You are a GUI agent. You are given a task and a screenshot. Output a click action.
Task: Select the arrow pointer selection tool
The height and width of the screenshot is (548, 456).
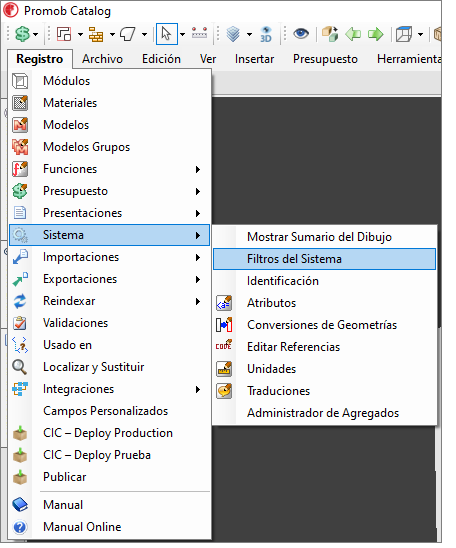point(167,34)
